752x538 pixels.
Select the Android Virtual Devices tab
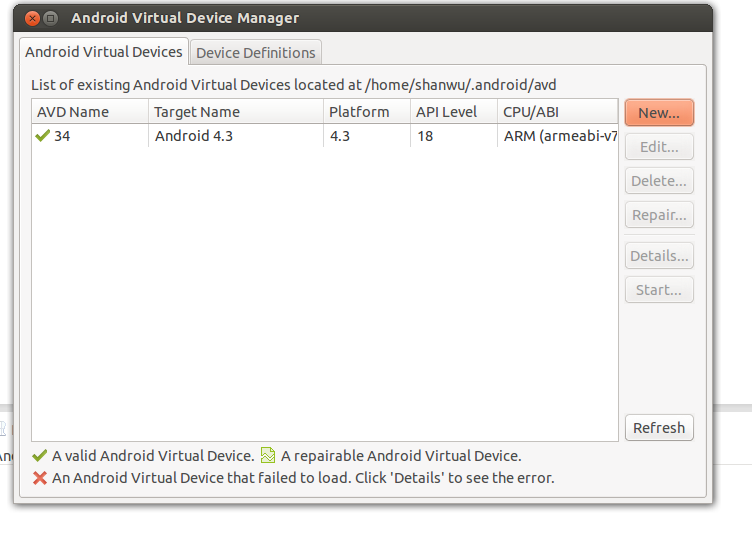pos(104,51)
